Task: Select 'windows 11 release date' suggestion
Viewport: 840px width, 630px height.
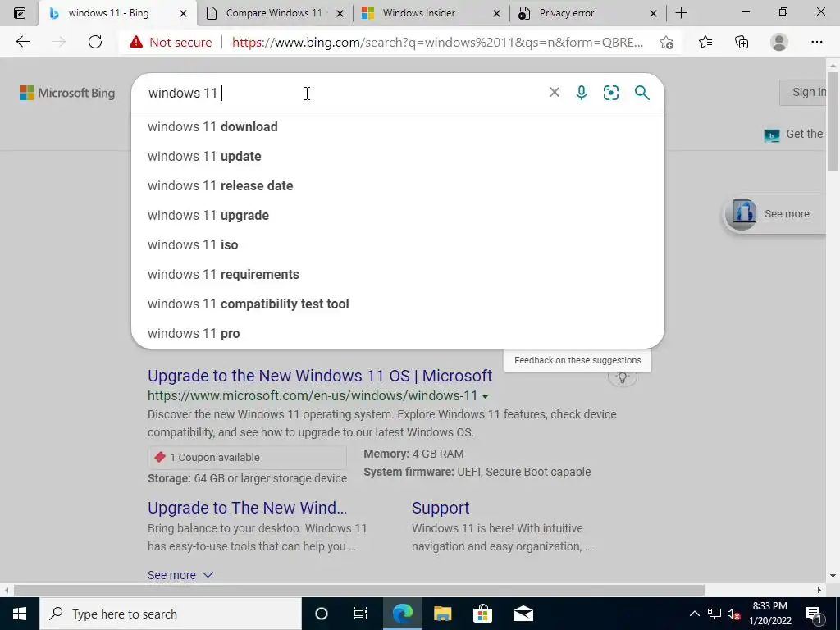Action: coord(398,186)
